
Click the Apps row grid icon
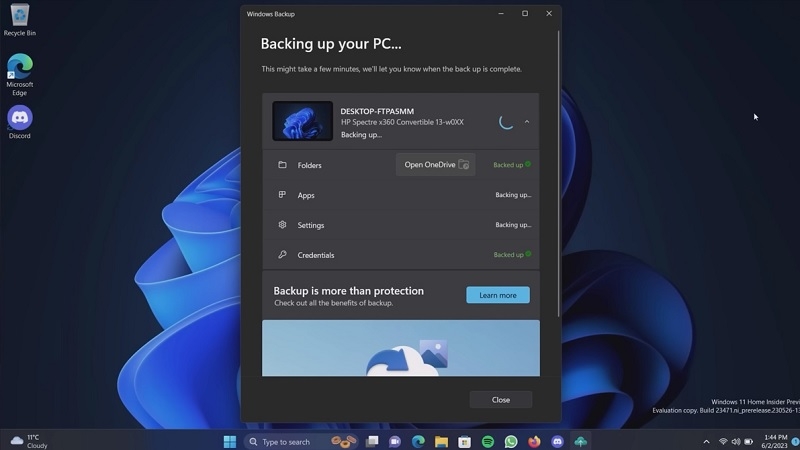click(282, 194)
